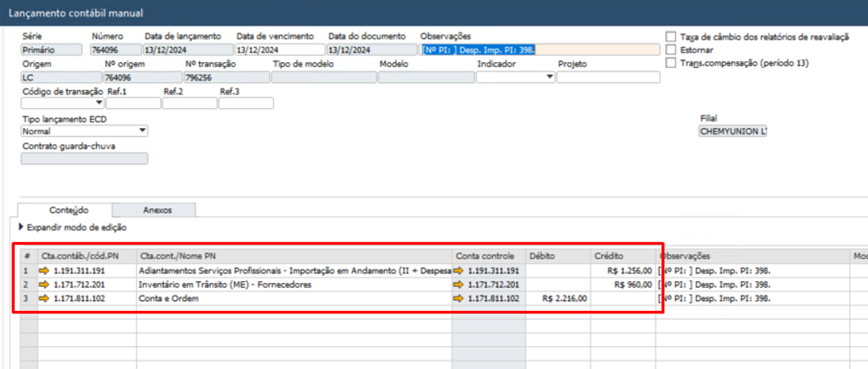The image size is (868, 369).
Task: Click the Ref.3 input field
Action: coord(246,102)
